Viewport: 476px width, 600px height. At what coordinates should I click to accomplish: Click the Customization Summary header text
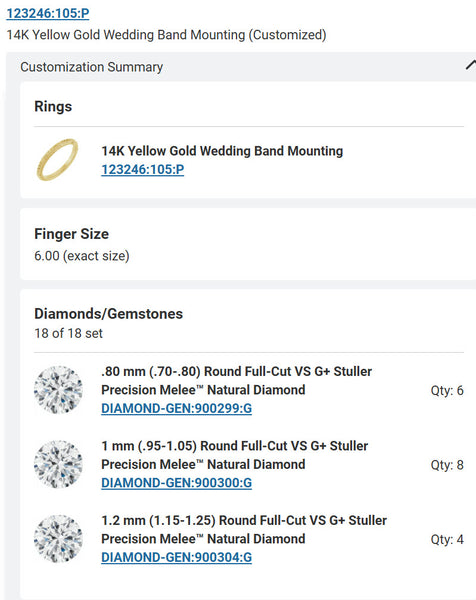point(91,67)
